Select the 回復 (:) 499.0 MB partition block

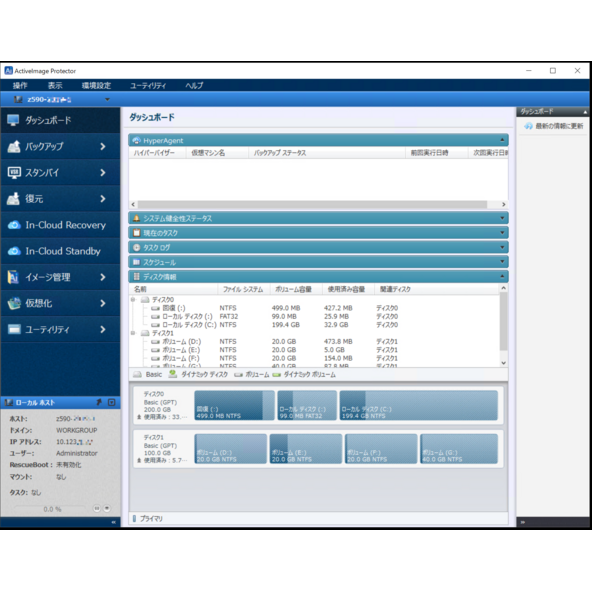234,405
